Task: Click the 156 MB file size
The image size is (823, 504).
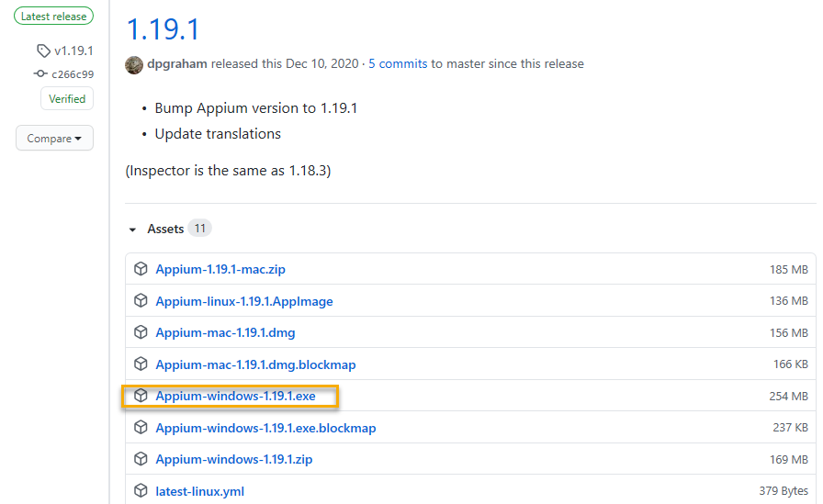Action: [x=788, y=333]
